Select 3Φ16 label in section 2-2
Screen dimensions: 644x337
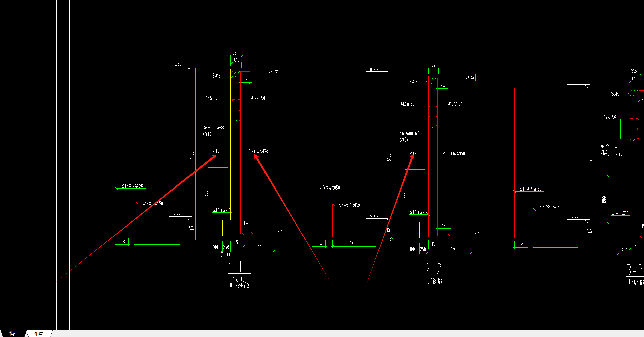pos(413,82)
